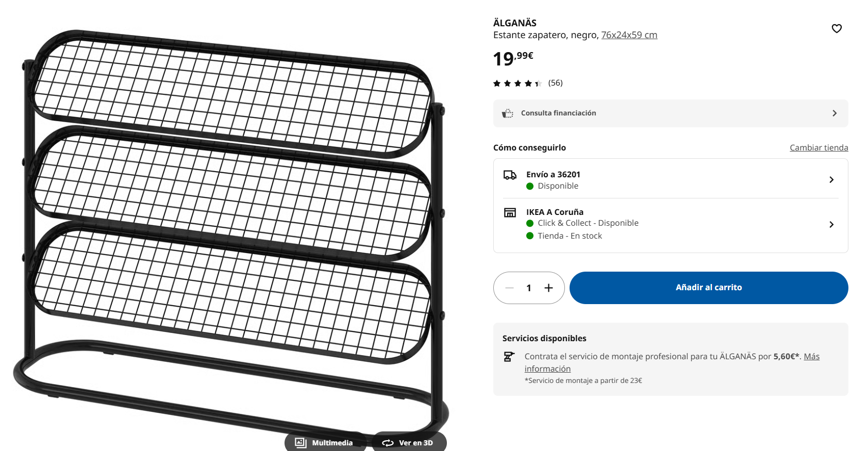This screenshot has width=868, height=451.
Task: Increase quantity with the plus button
Action: coord(548,288)
